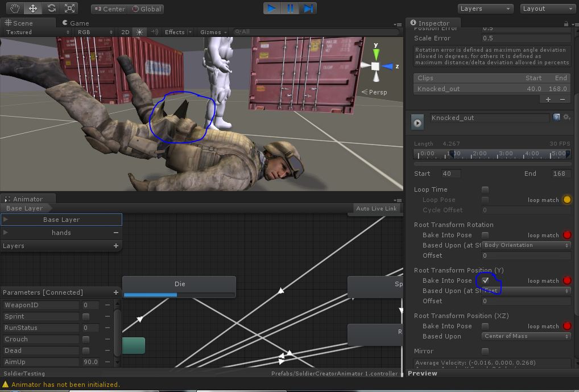Screen dimensions: 579x392
Task: Toggle 2D mode in the Scene view
Action: tap(126, 32)
